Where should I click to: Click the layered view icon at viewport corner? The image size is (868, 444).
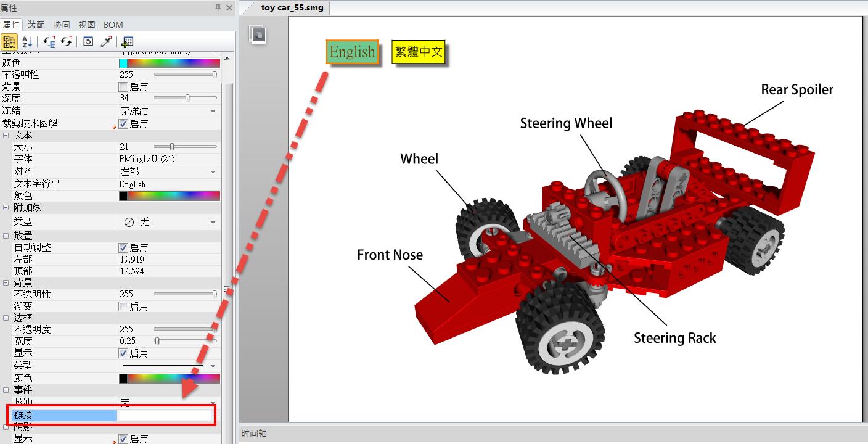click(258, 35)
